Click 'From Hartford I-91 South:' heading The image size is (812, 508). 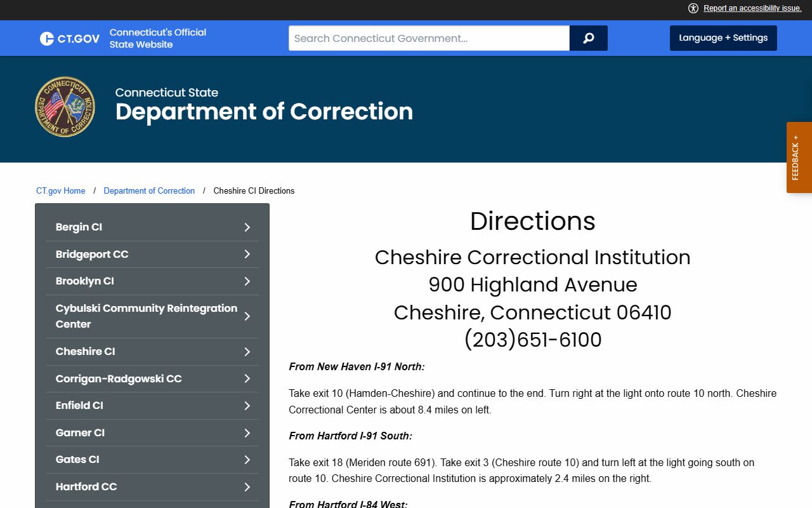coord(350,436)
